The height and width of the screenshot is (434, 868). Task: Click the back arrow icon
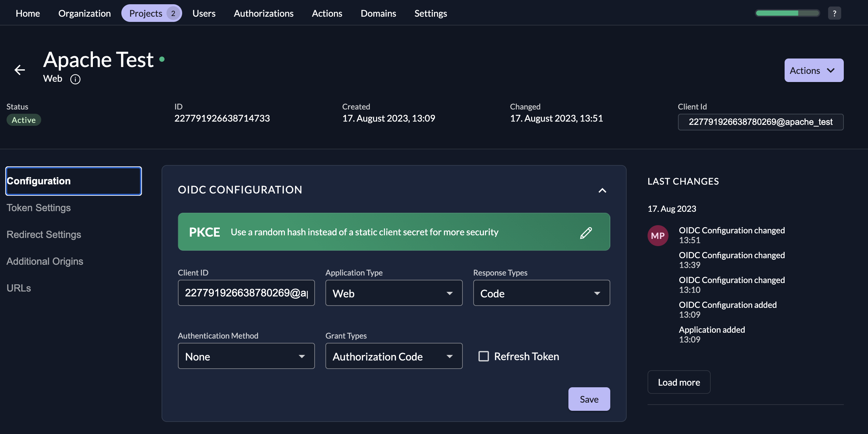20,70
